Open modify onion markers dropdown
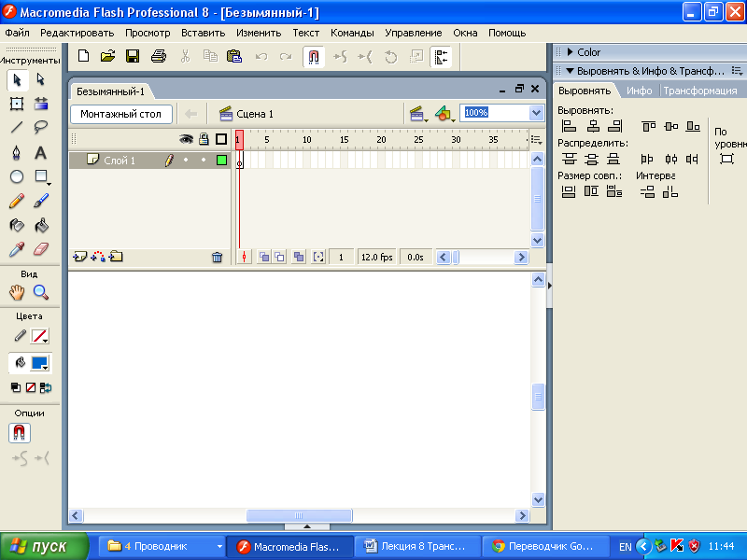This screenshot has height=560, width=747. (x=318, y=258)
